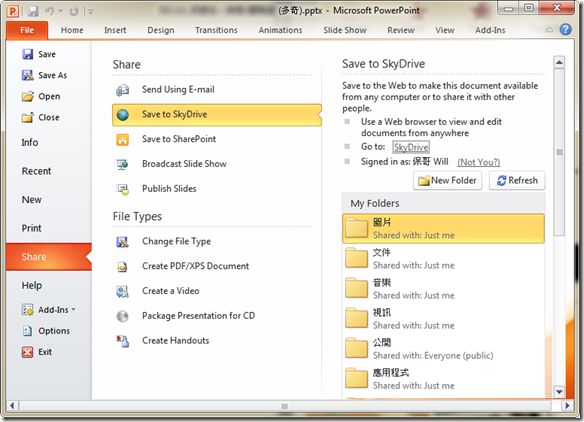Image resolution: width=584 pixels, height=422 pixels.
Task: Click the horizontal scrollbar left arrow
Action: [12, 405]
